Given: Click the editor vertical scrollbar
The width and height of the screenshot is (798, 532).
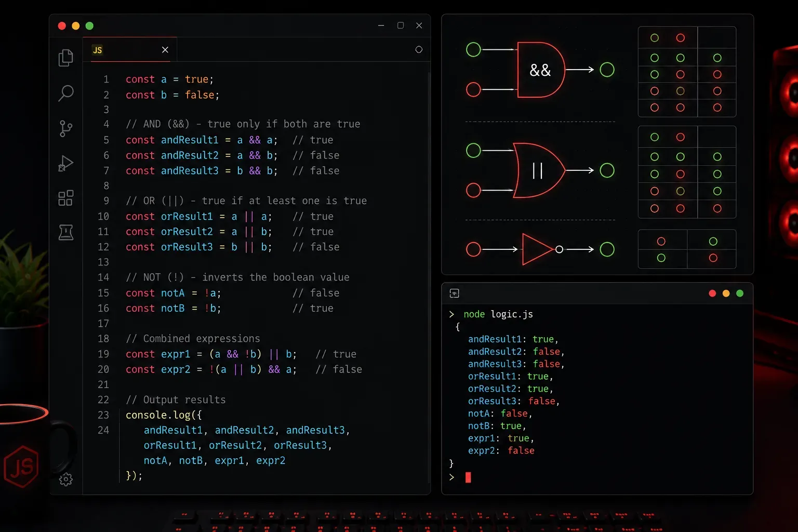Looking at the screenshot, I should (429, 278).
